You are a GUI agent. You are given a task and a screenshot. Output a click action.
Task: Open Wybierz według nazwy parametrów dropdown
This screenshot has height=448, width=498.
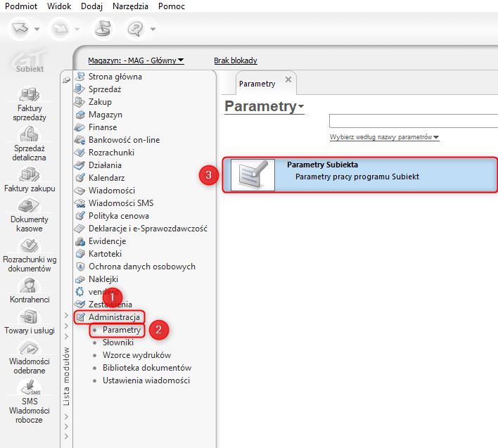pyautogui.click(x=384, y=137)
